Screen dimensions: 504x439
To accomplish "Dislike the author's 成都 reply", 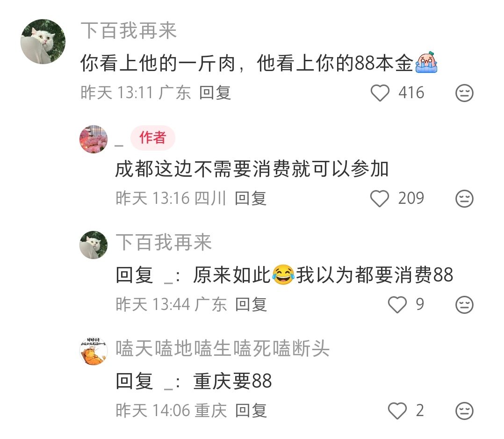I will [464, 199].
